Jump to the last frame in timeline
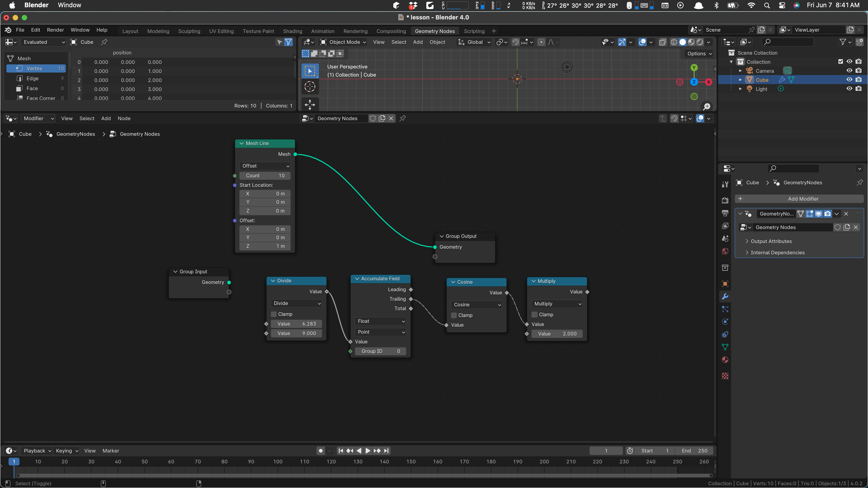The width and height of the screenshot is (868, 488). pyautogui.click(x=386, y=451)
